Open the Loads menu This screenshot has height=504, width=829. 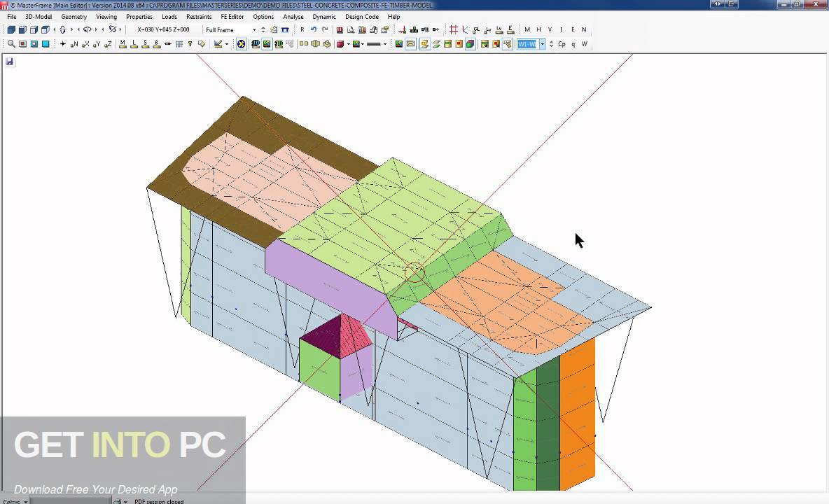[x=169, y=17]
